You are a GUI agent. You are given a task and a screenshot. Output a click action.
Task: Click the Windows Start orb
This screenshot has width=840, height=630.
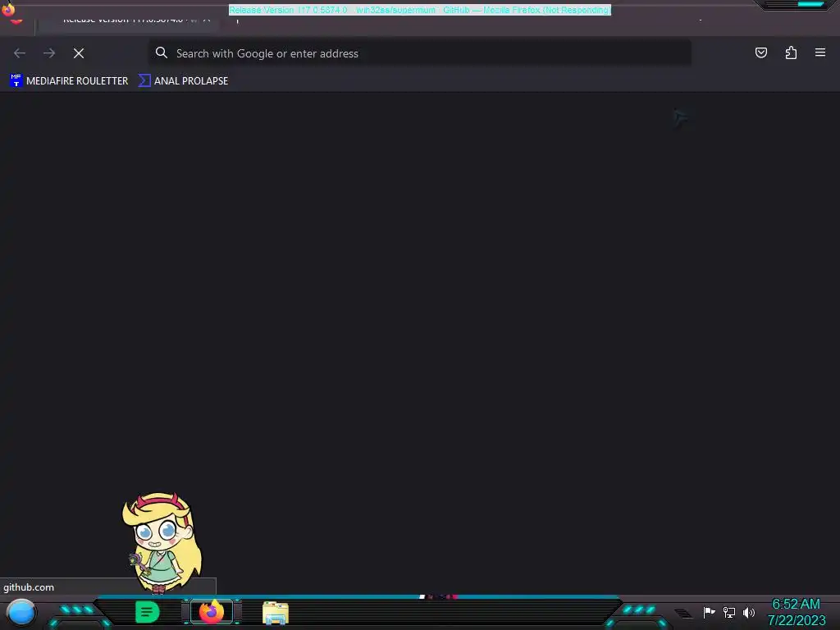point(21,613)
